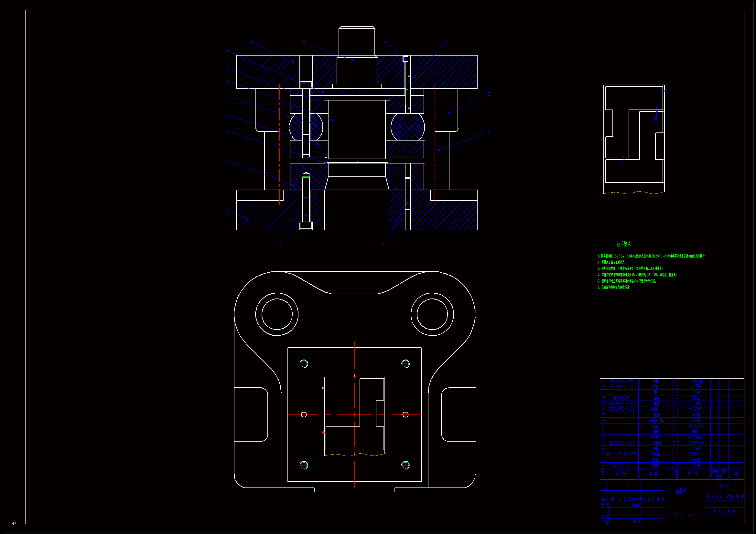Viewport: 756px width, 534px height.
Task: Click callout number 13 near the screw
Action: (x=386, y=43)
